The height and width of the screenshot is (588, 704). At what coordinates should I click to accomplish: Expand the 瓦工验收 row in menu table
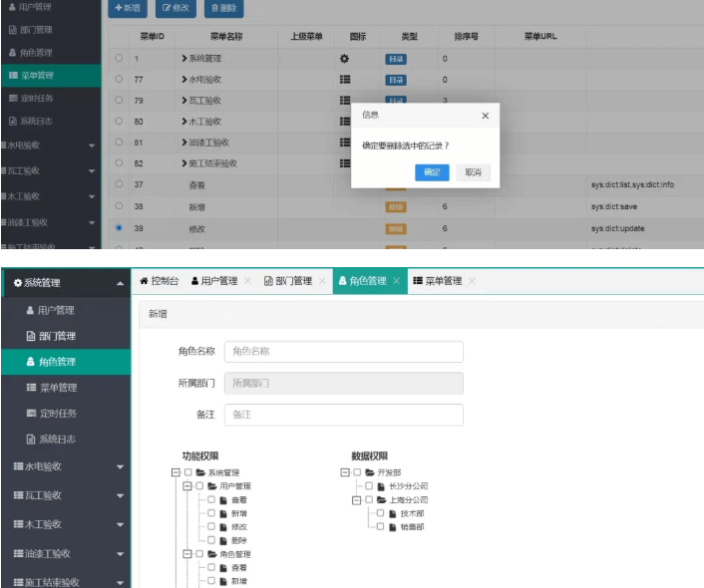pyautogui.click(x=184, y=101)
